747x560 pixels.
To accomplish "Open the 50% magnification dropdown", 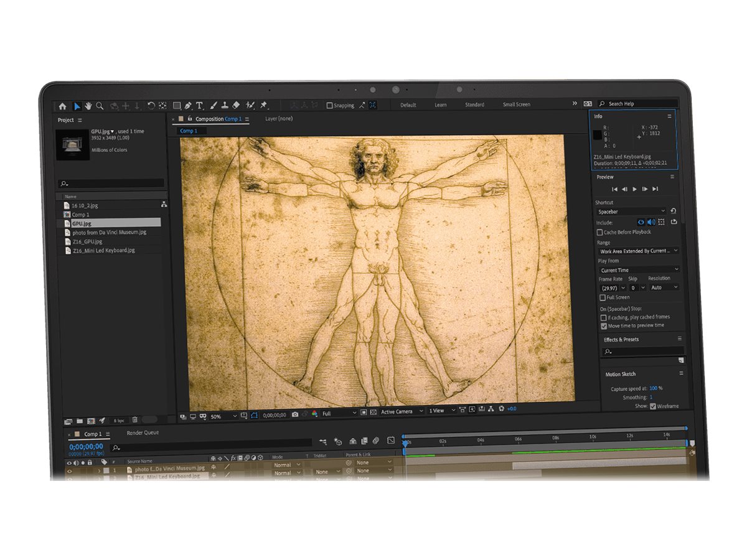I will [223, 416].
